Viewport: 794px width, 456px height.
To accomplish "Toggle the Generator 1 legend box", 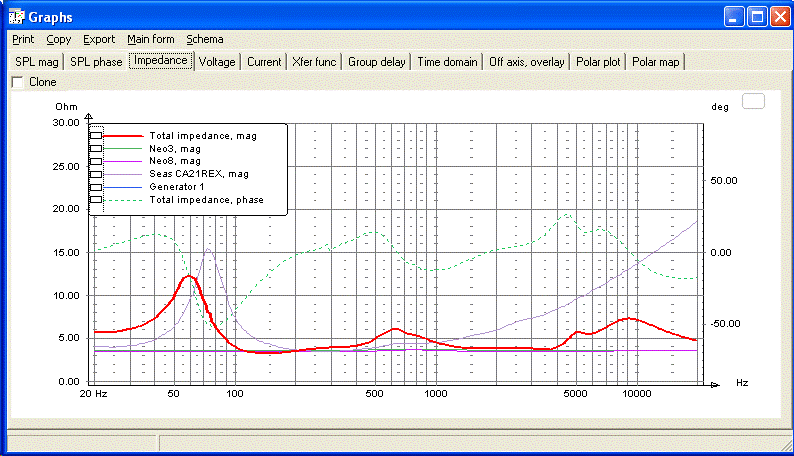I will click(x=96, y=187).
